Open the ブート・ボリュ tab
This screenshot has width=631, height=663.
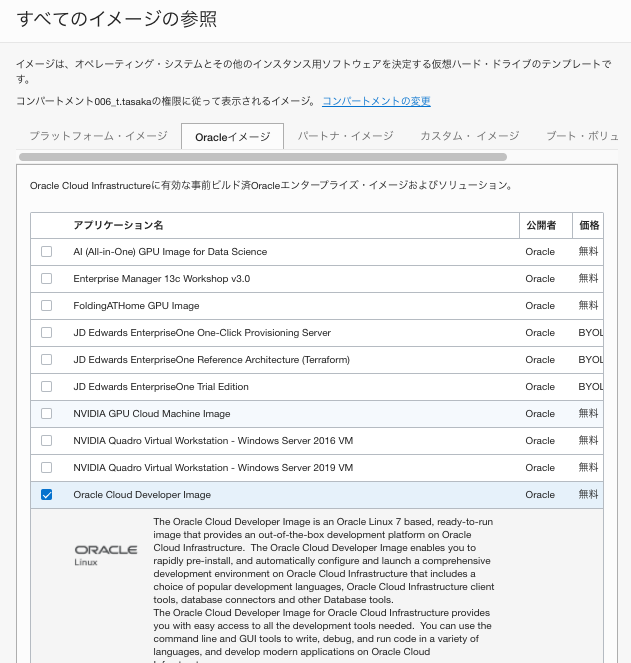click(x=582, y=136)
